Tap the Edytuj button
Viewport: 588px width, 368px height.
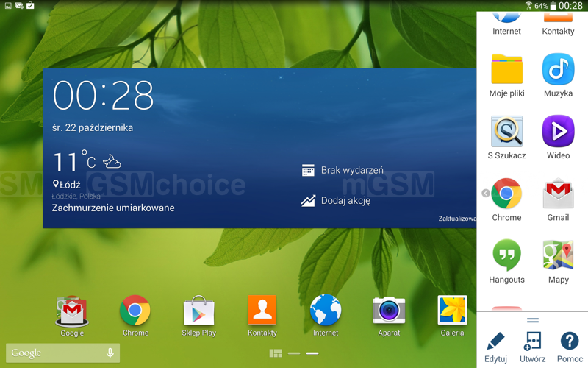pyautogui.click(x=496, y=346)
